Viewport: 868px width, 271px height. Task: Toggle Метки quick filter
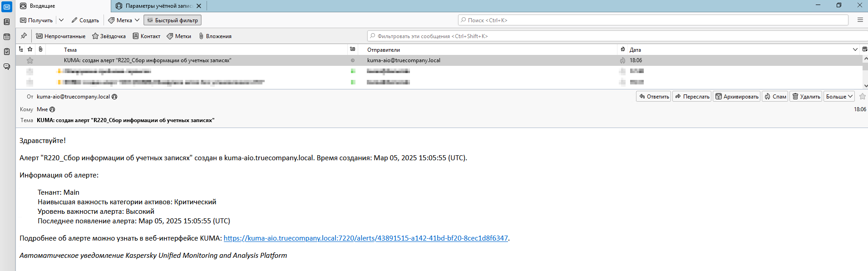[x=179, y=36]
